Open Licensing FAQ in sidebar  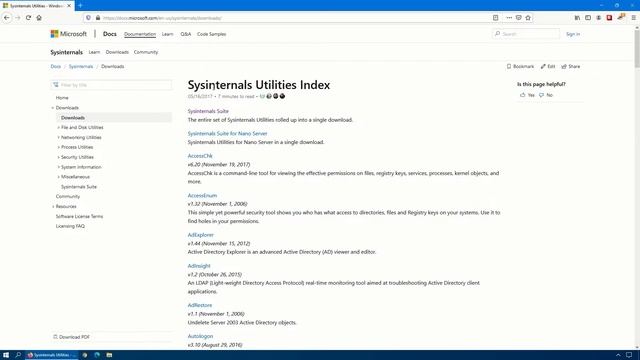70,226
